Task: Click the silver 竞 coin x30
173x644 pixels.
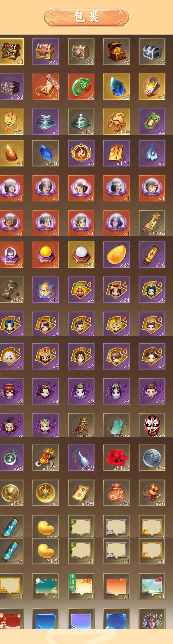Action: click(152, 458)
